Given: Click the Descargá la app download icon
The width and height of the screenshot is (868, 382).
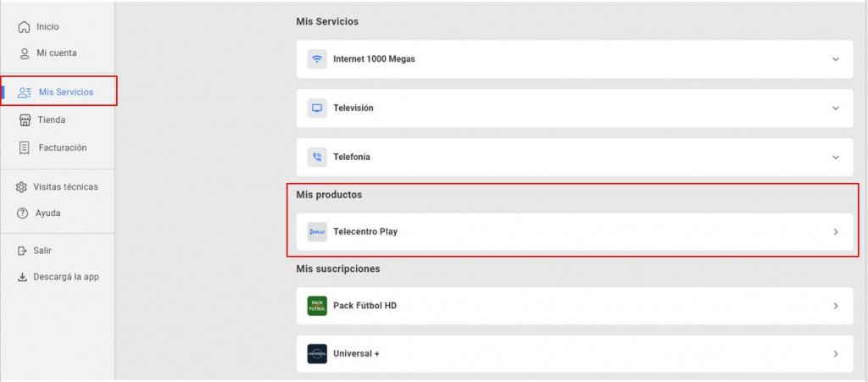Looking at the screenshot, I should (22, 277).
